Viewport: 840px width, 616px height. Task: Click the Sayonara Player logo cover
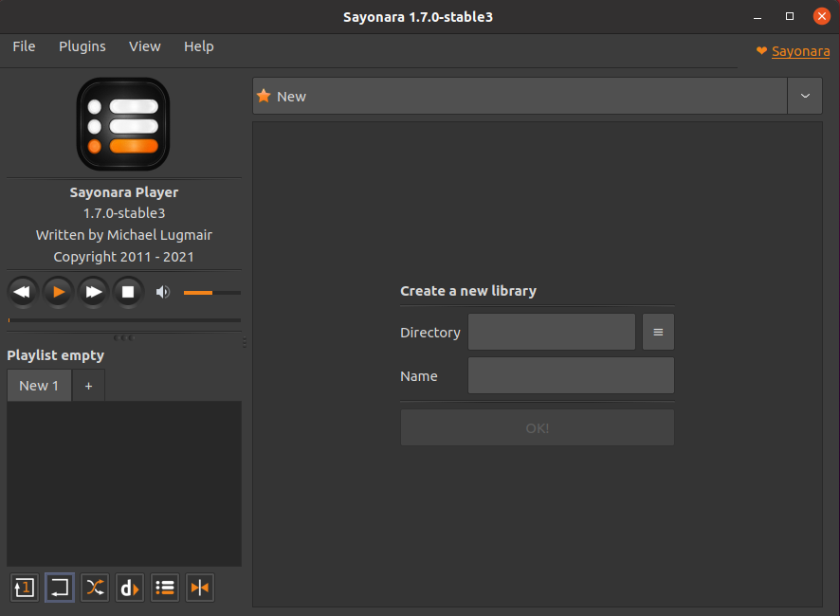tap(123, 124)
